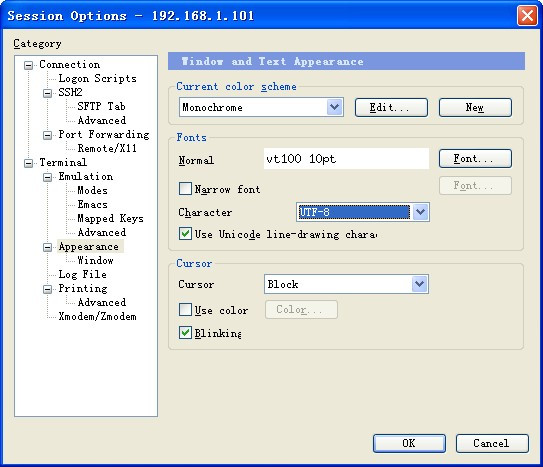Collapse the Connection tree node
Viewport: 543px width, 467px height.
point(29,65)
